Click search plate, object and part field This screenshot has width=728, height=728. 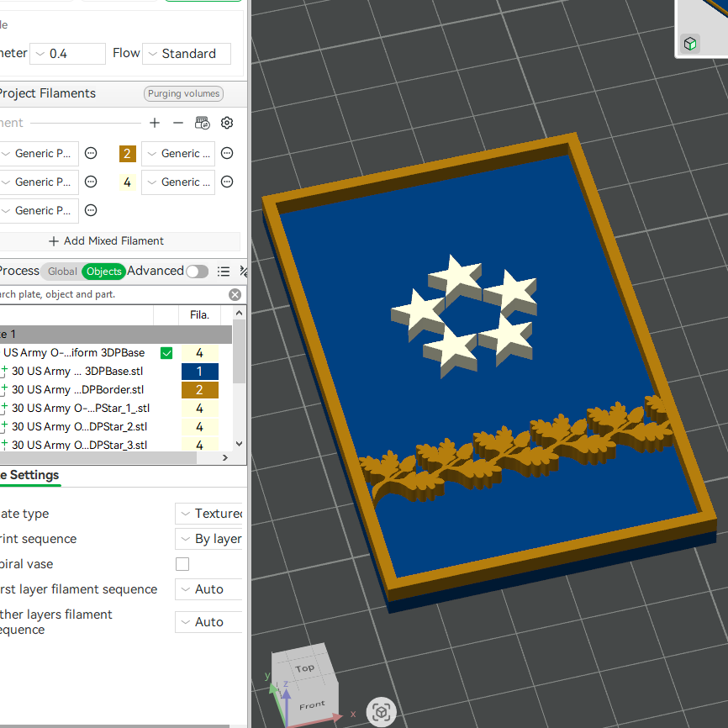(112, 294)
